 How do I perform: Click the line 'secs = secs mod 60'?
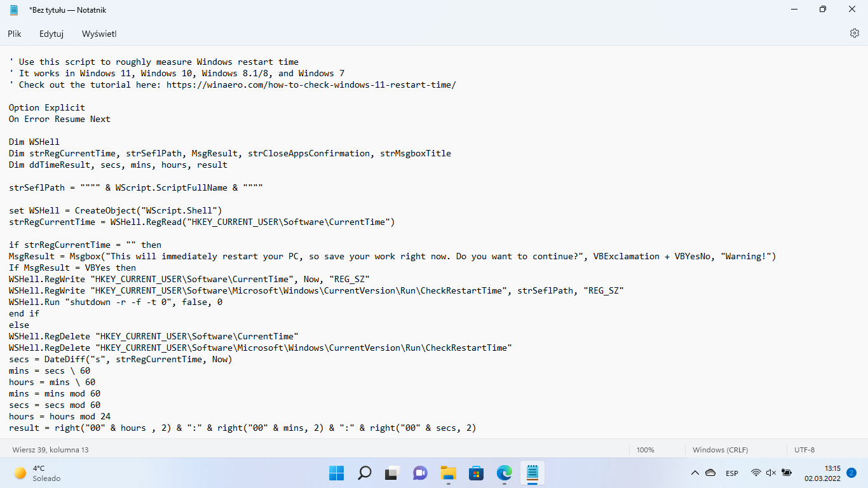click(x=55, y=405)
